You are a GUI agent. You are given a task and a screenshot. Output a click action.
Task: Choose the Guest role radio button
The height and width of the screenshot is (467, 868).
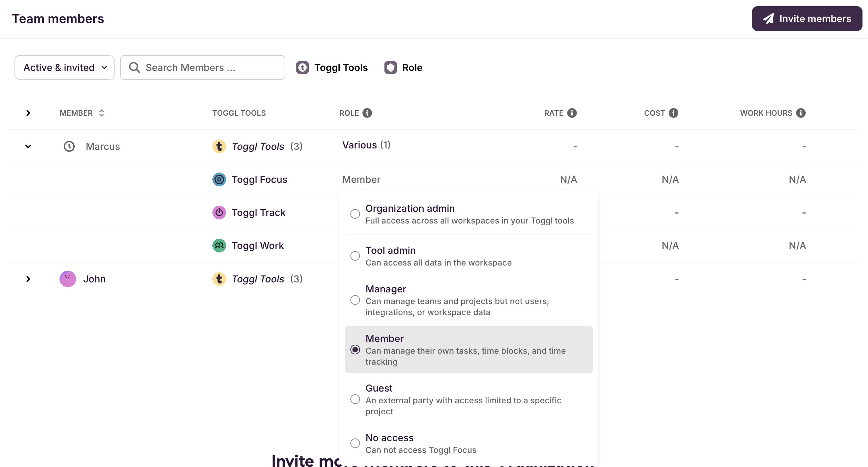355,399
